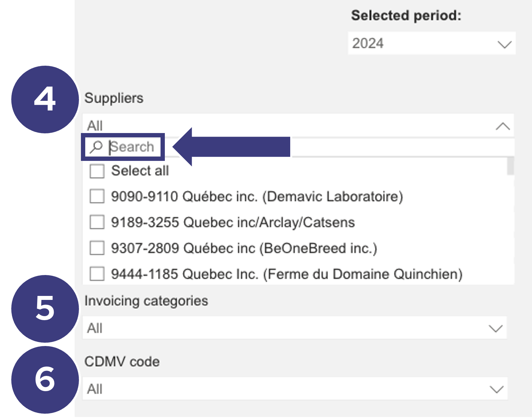Image resolution: width=532 pixels, height=418 pixels.
Task: Select the Select all label text
Action: (x=140, y=171)
